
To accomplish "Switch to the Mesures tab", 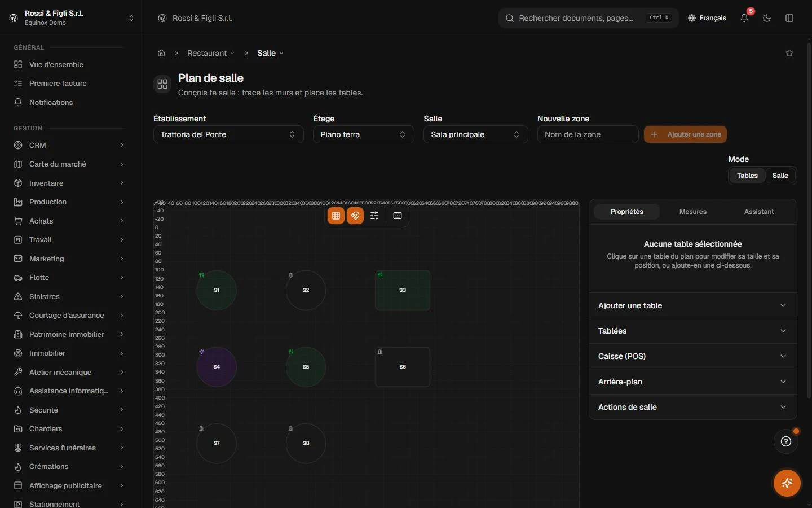I will coord(693,212).
